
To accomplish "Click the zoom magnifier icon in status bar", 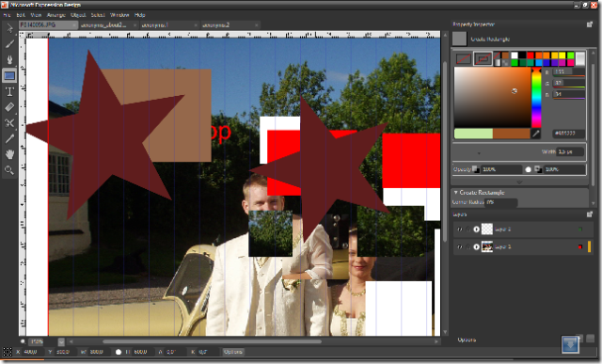I will pyautogui.click(x=23, y=341).
